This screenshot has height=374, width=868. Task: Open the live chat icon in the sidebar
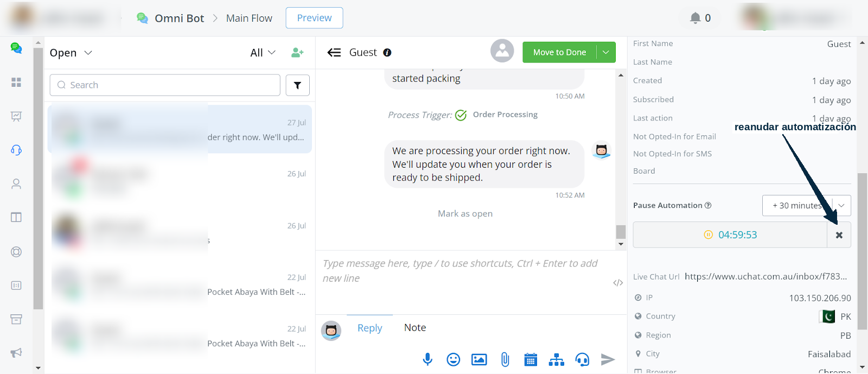tap(16, 48)
